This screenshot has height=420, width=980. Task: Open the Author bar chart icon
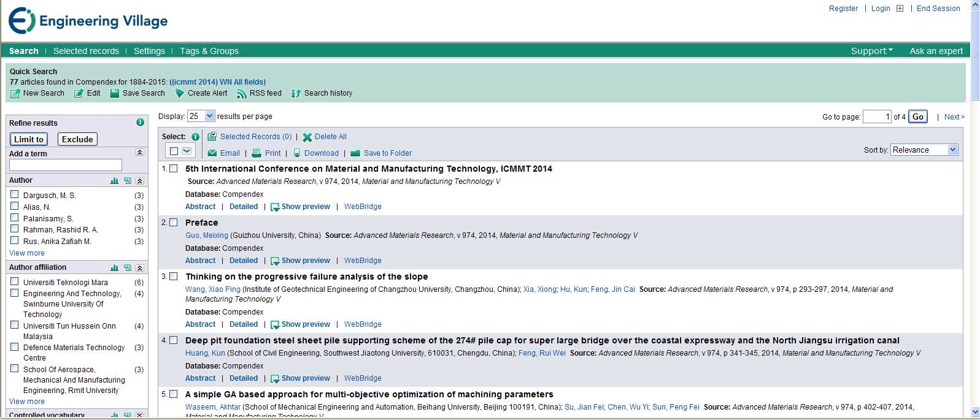[x=114, y=181]
